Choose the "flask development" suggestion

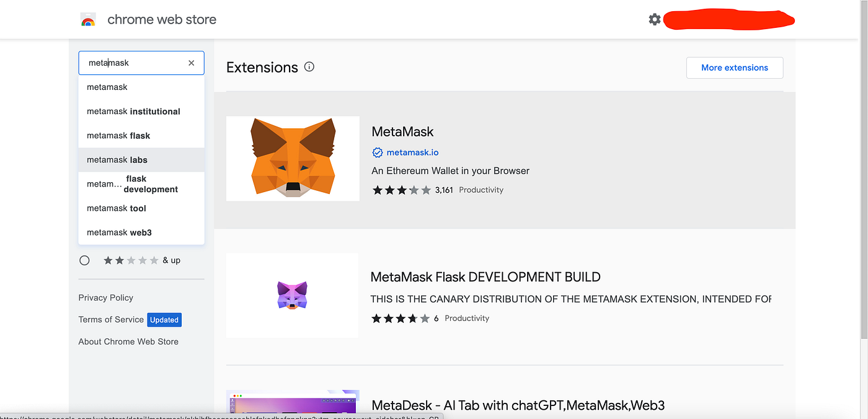(x=141, y=184)
